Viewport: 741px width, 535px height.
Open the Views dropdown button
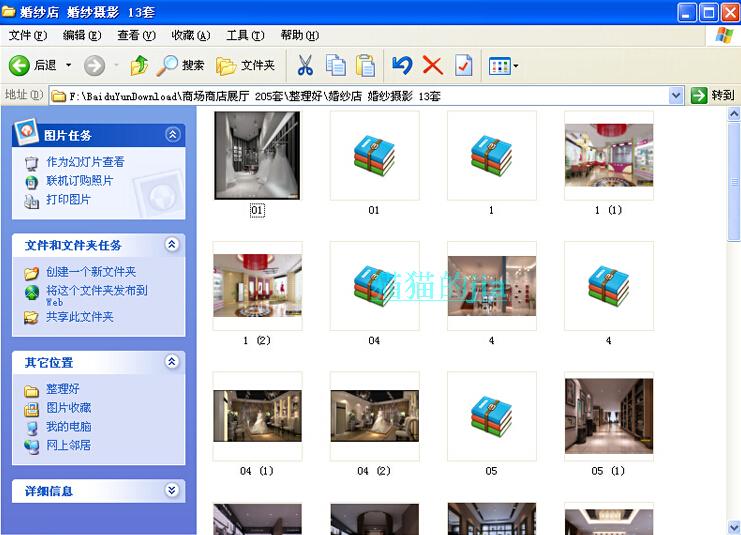point(503,66)
